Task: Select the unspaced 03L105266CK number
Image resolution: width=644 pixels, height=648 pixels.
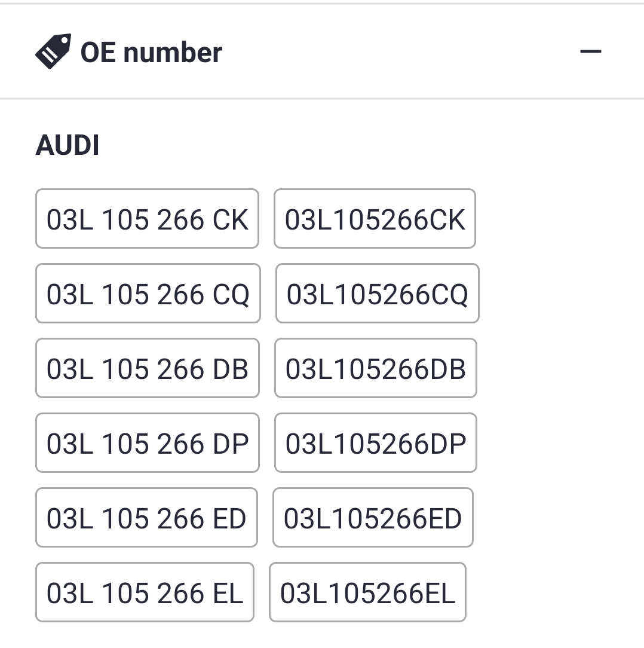Action: click(x=375, y=219)
